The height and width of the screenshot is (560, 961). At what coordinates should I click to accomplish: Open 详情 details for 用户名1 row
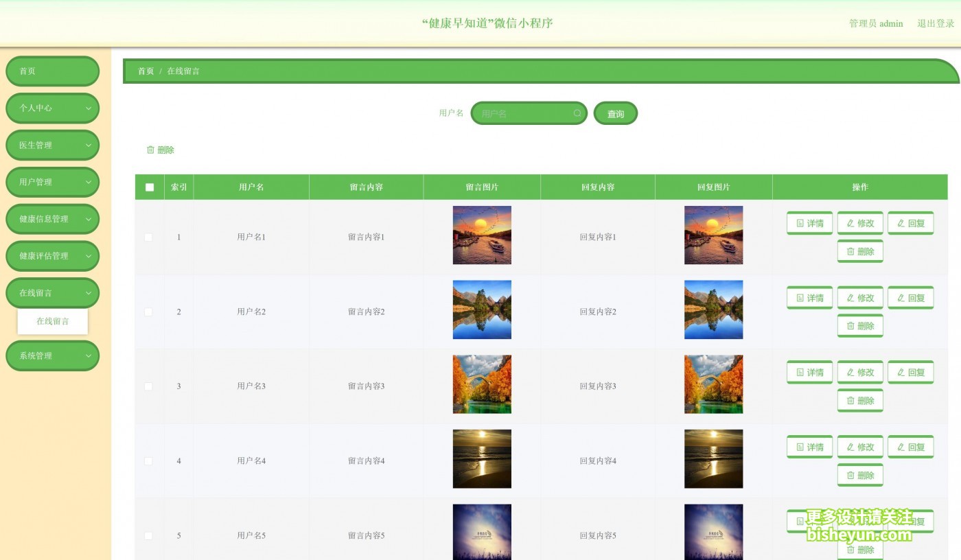tap(809, 222)
